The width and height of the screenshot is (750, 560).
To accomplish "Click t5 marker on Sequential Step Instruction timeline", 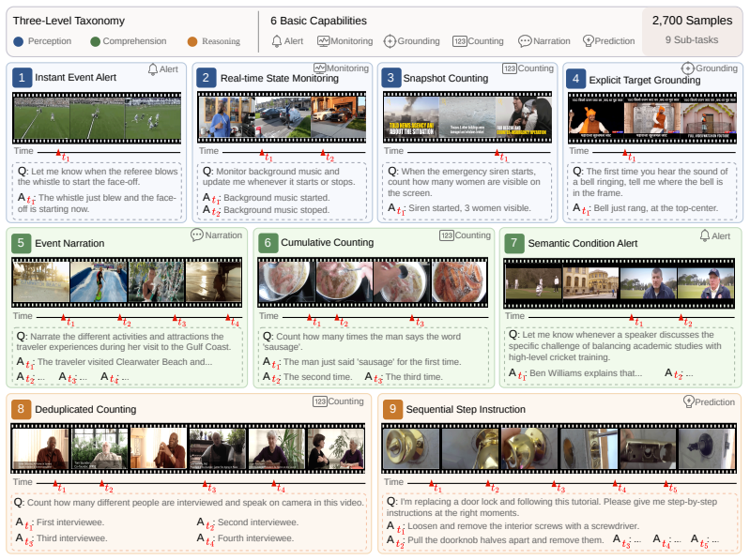I will tap(668, 486).
